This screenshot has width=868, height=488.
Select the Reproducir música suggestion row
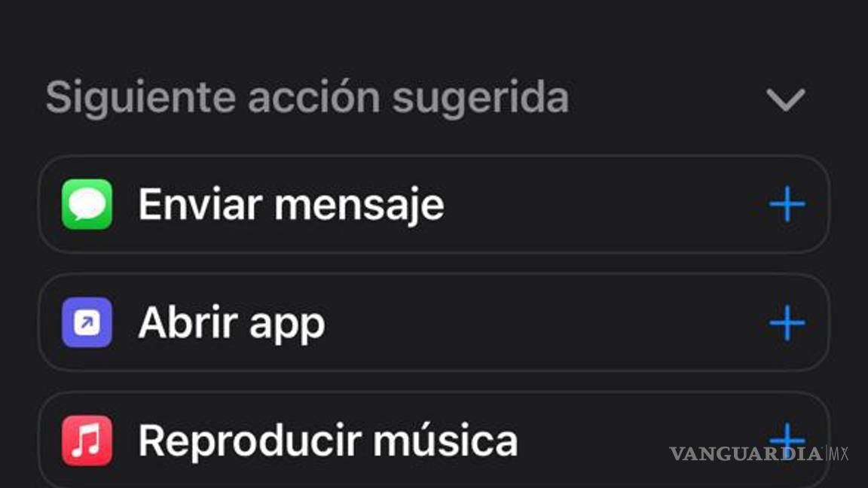point(377,438)
